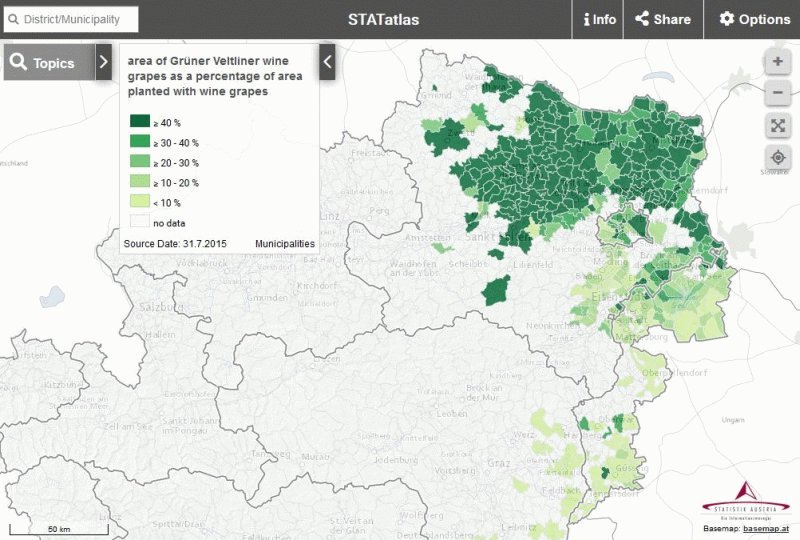Click the ≥ 20 - 30 % legend swatch

[x=138, y=162]
